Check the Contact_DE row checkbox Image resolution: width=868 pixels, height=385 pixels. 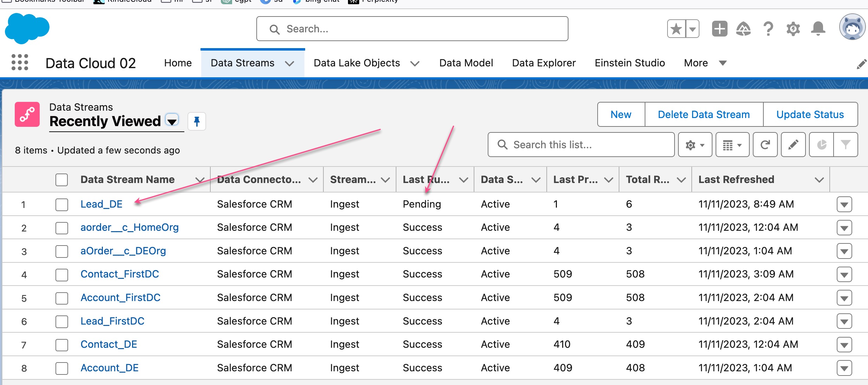pos(61,345)
